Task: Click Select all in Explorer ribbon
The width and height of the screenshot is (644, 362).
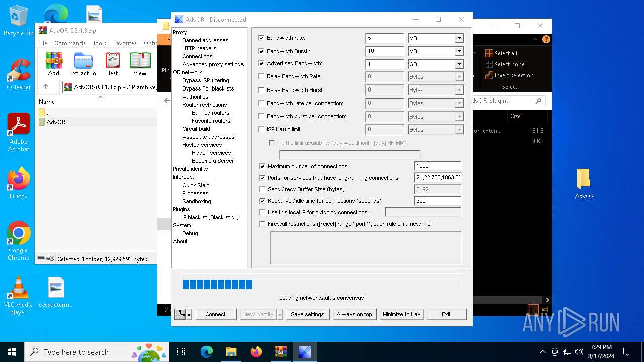Action: 501,53
